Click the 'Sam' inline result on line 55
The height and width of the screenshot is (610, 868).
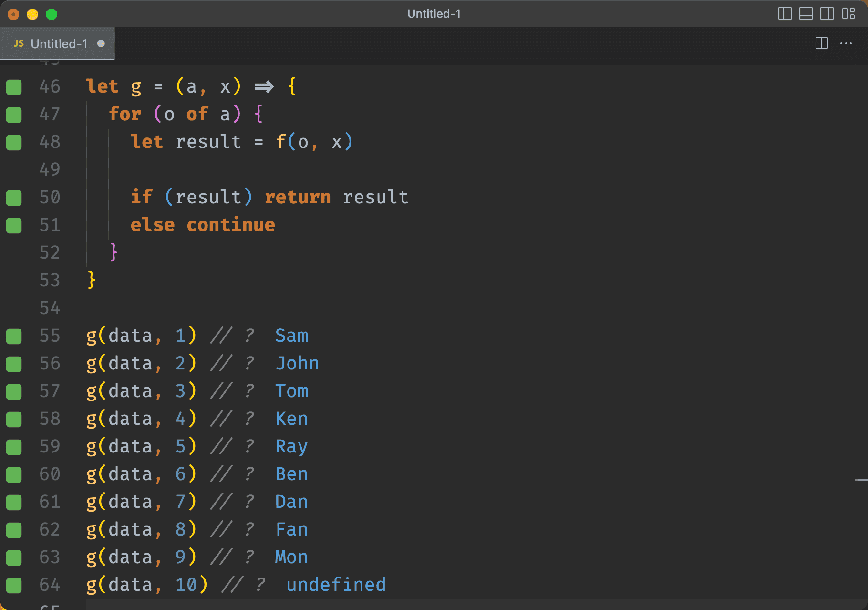291,336
